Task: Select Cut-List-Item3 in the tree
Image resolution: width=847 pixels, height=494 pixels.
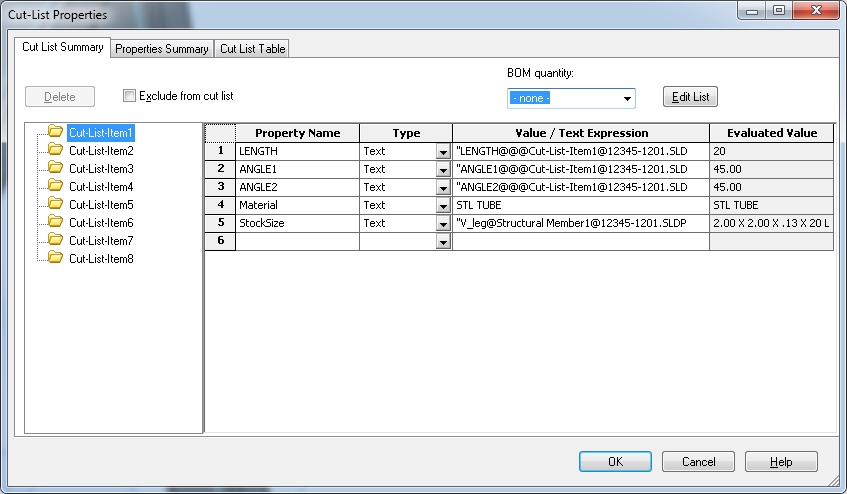Action: click(x=101, y=169)
